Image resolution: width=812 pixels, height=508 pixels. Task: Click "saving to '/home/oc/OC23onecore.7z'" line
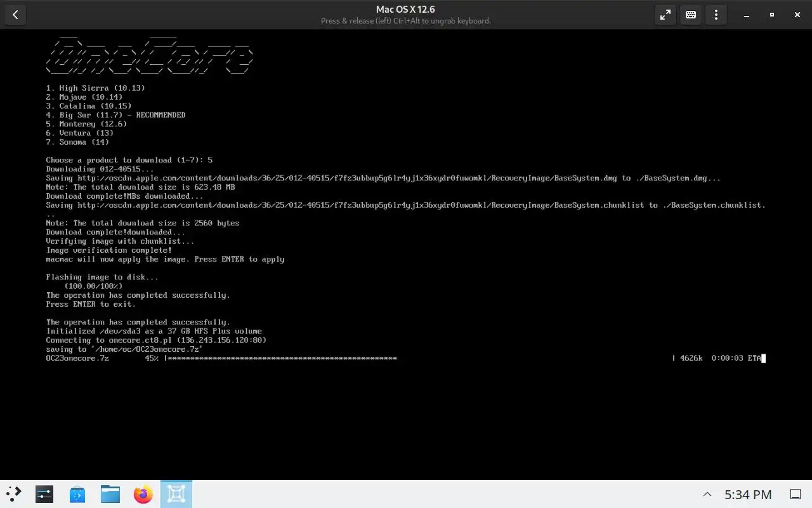point(124,349)
